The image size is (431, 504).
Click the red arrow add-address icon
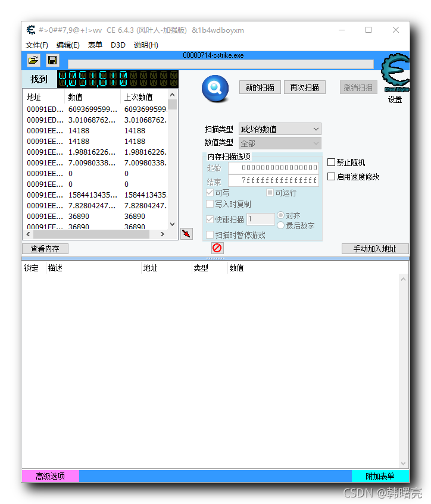[186, 234]
